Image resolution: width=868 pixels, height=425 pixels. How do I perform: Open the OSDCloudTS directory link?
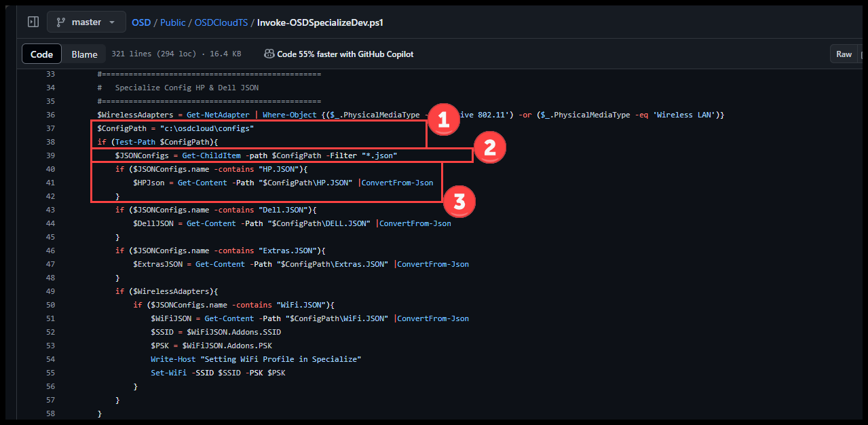tap(221, 22)
